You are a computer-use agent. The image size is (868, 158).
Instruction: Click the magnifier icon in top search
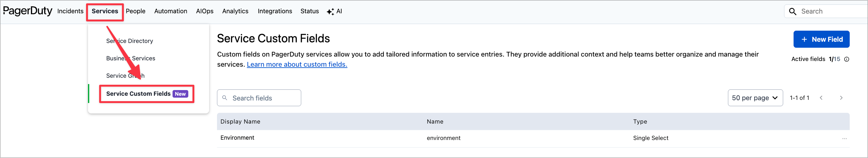793,11
